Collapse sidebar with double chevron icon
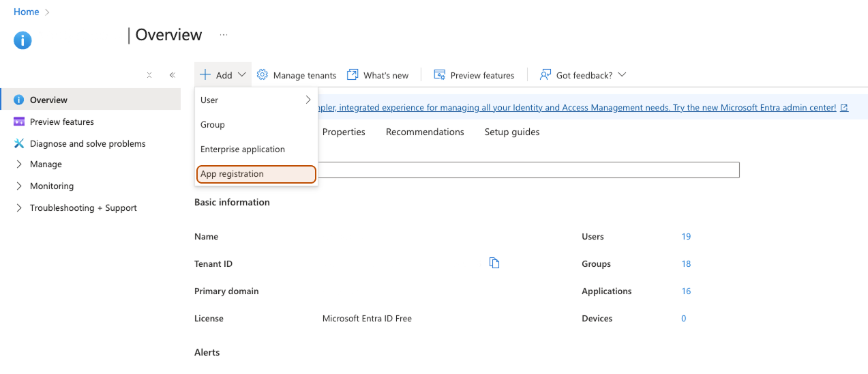The height and width of the screenshot is (374, 868). [x=173, y=75]
